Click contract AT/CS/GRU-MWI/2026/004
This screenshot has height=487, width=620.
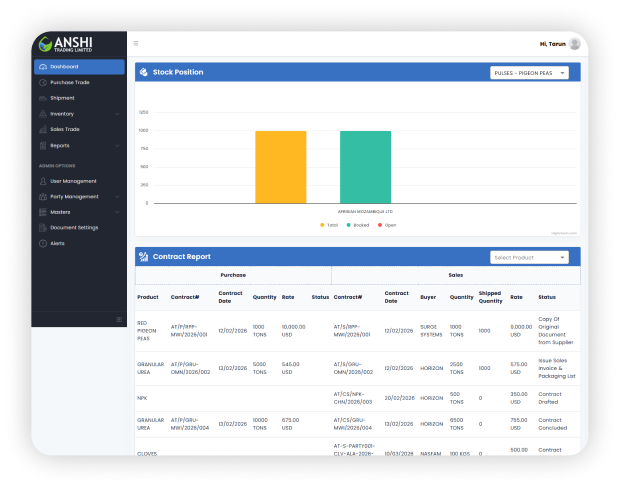click(353, 424)
